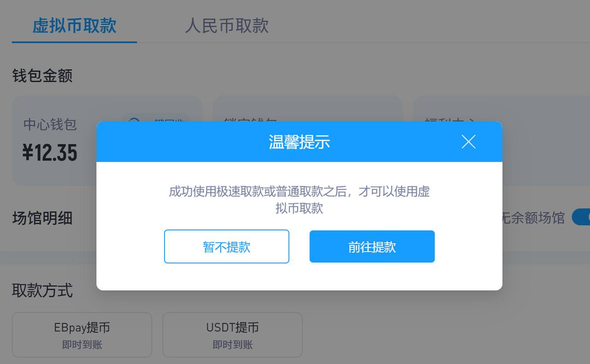Click the dialog message about 极速取款

(x=299, y=200)
